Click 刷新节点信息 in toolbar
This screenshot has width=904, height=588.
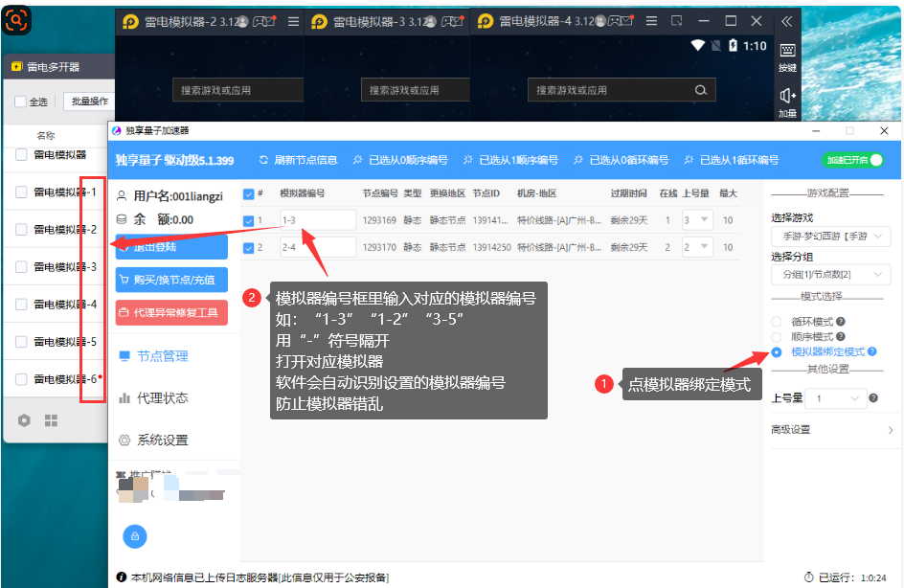(299, 160)
